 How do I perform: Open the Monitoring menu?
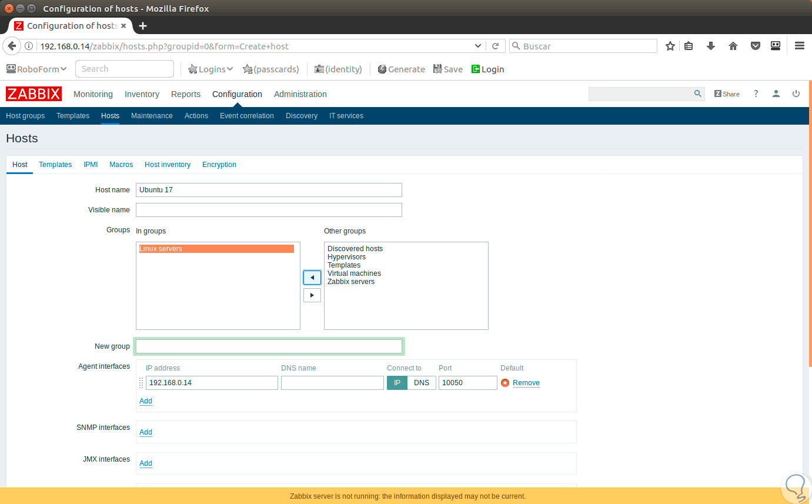[93, 94]
